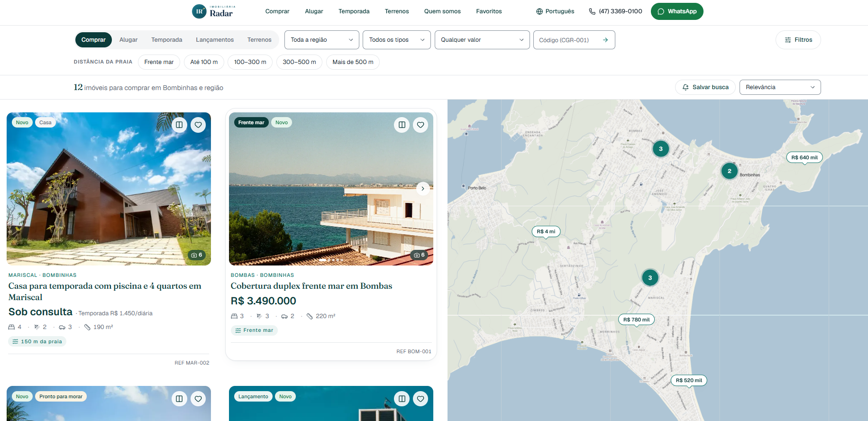Compare the Mariscal house listing icon
This screenshot has height=421, width=868.
(x=179, y=125)
